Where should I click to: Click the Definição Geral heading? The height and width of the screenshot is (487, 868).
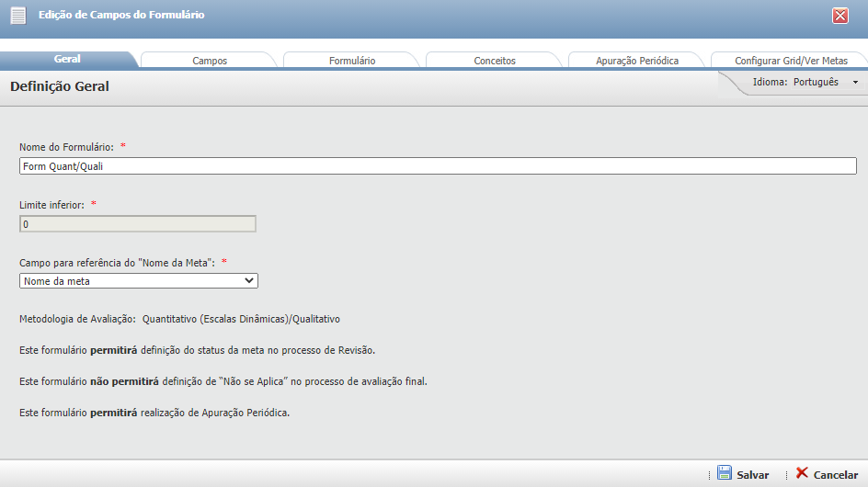coord(60,87)
